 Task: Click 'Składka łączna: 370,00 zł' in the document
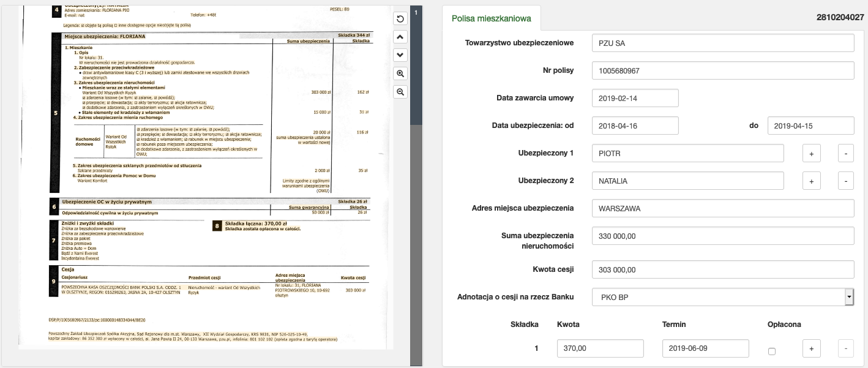256,223
